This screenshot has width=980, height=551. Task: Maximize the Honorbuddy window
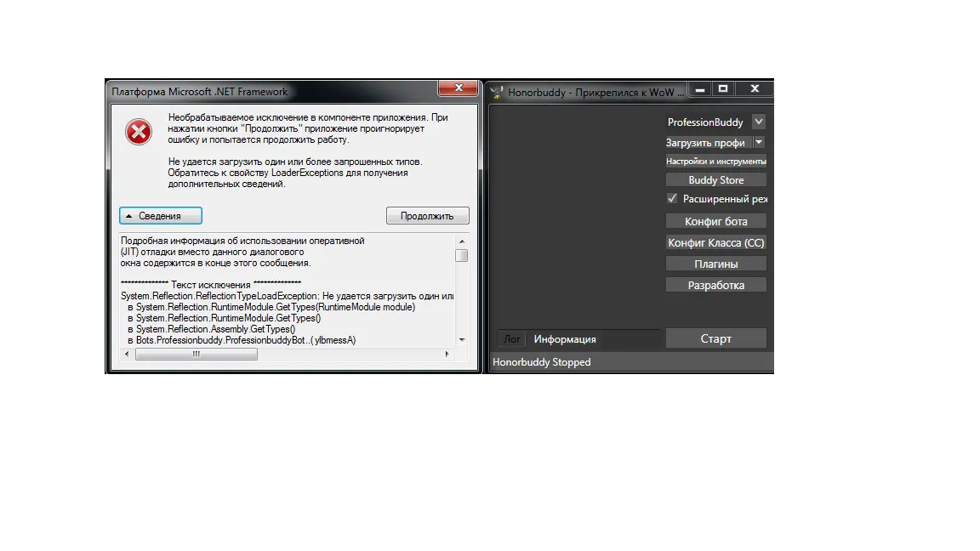click(723, 89)
